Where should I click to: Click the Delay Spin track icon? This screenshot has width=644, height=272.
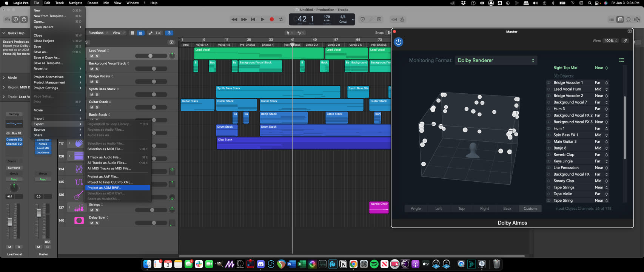pos(79,220)
